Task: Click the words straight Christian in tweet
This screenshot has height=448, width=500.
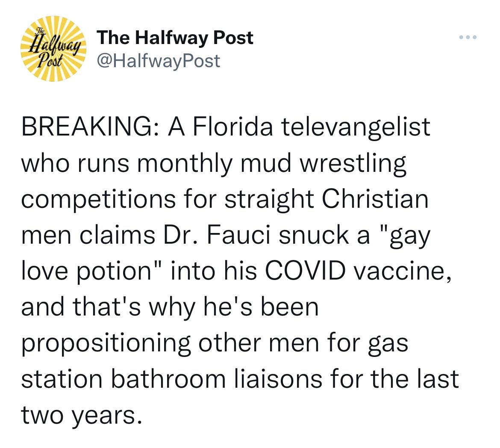Action: [326, 200]
